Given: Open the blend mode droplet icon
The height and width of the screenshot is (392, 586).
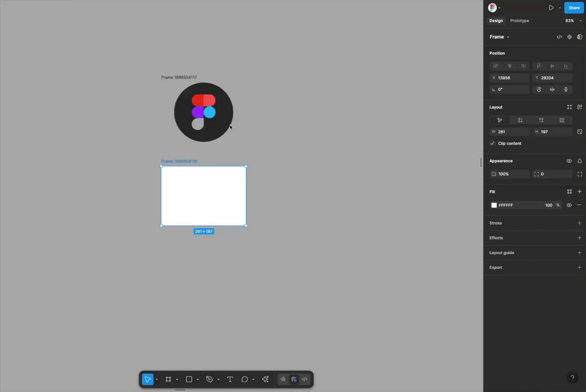Looking at the screenshot, I should pyautogui.click(x=580, y=161).
